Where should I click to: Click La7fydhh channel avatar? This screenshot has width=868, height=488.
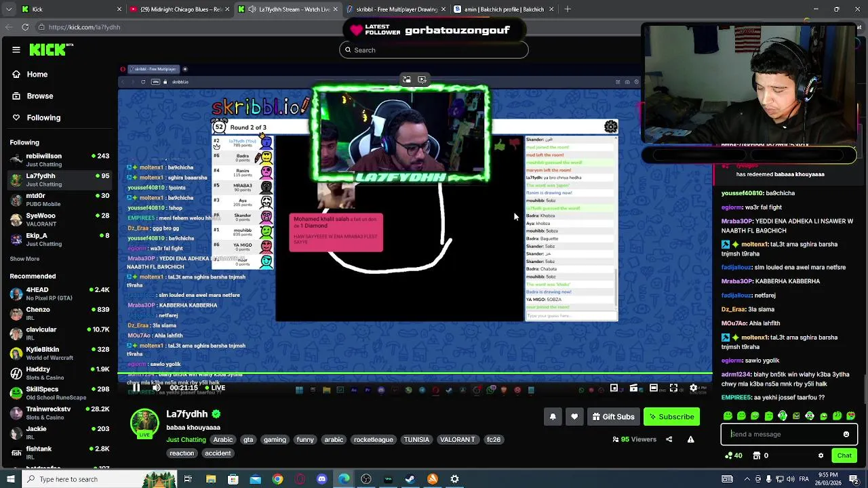144,422
